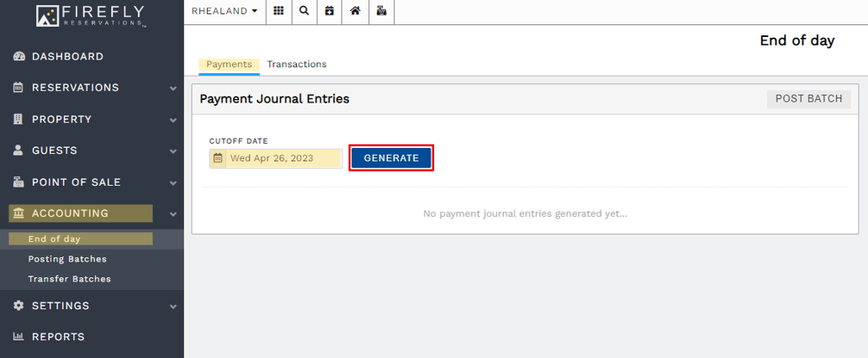Screen dimensions: 868x358
Task: Open Posting Batches in sidebar
Action: point(67,259)
